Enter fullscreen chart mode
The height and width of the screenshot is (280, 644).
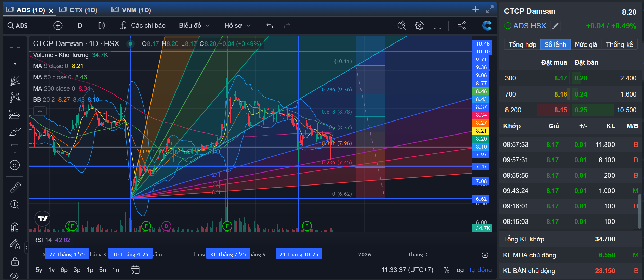coord(437,25)
